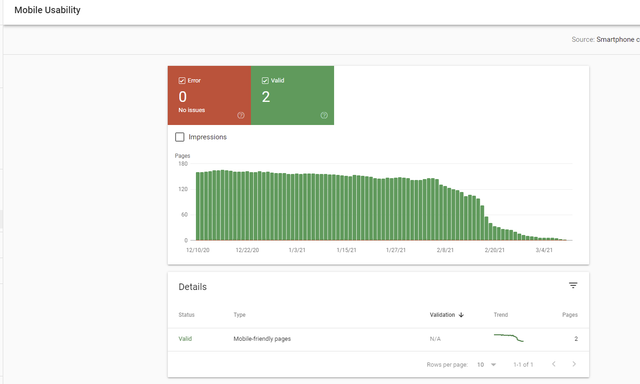The height and width of the screenshot is (384, 640).
Task: Select the green Valid summary card
Action: [x=292, y=95]
